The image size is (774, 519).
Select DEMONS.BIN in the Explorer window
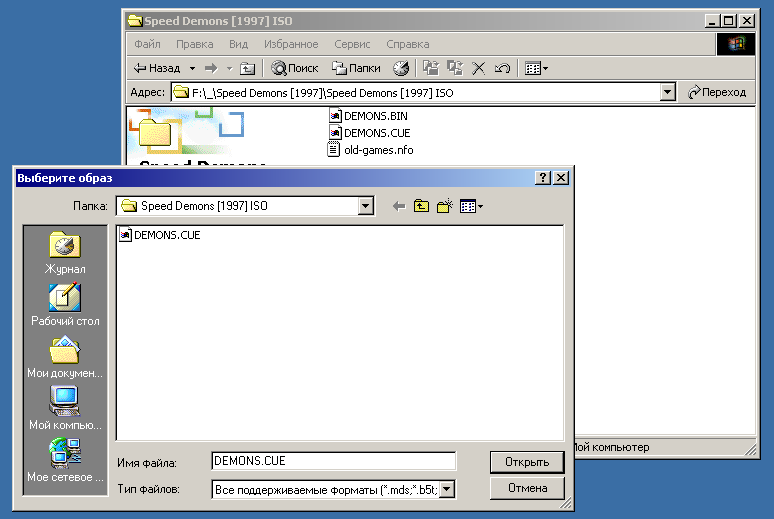[368, 116]
